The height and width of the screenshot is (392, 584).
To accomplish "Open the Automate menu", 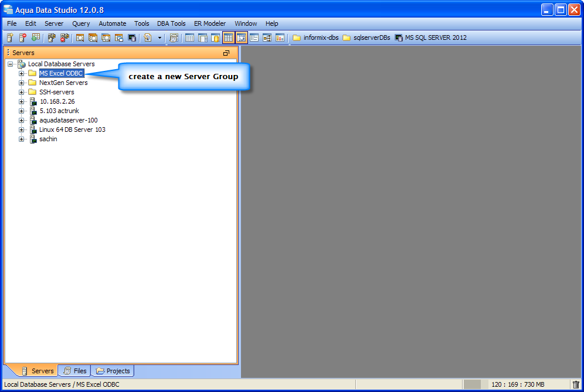I will [113, 23].
